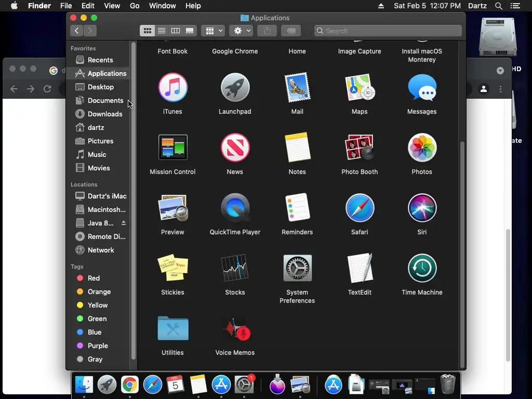This screenshot has height=399, width=532.
Task: Select the Safari icon in Applications window
Action: (360, 208)
